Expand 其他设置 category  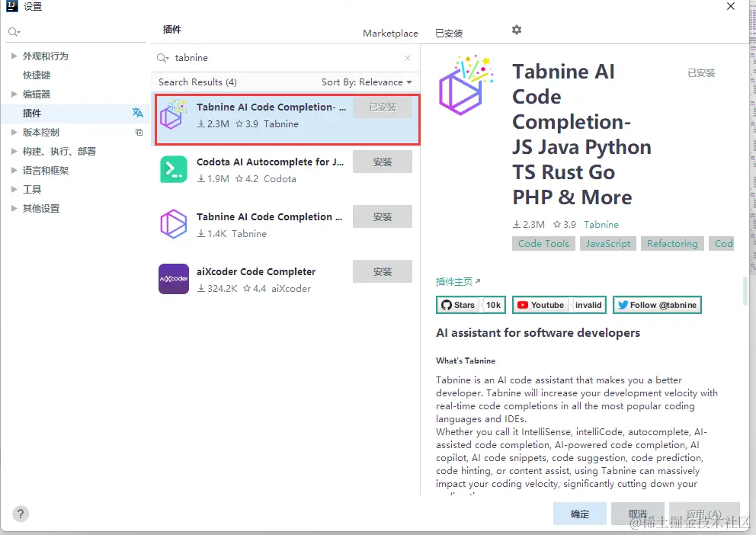14,208
